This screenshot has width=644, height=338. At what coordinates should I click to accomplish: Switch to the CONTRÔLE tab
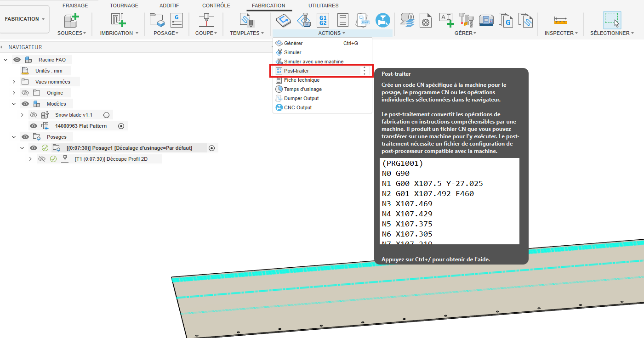click(216, 6)
